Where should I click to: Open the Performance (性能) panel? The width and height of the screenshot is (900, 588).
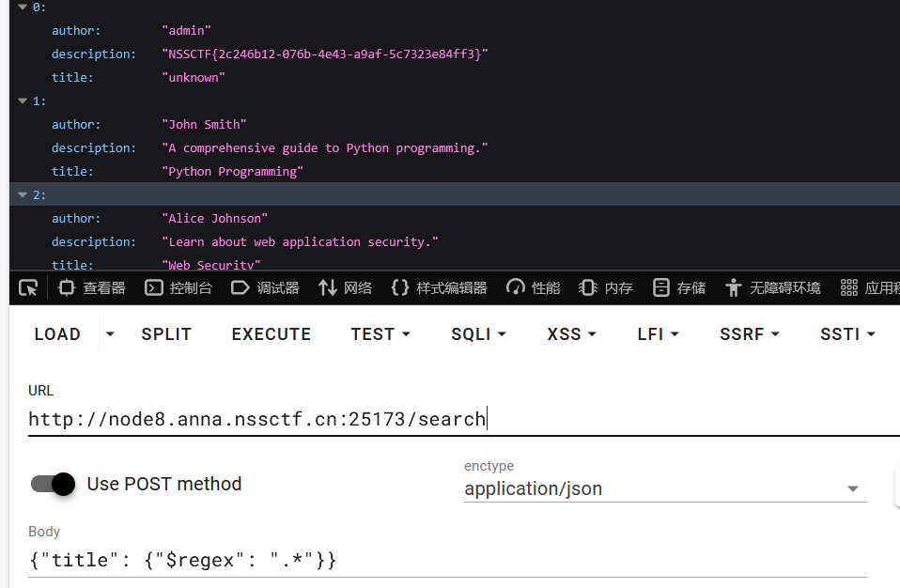(533, 288)
